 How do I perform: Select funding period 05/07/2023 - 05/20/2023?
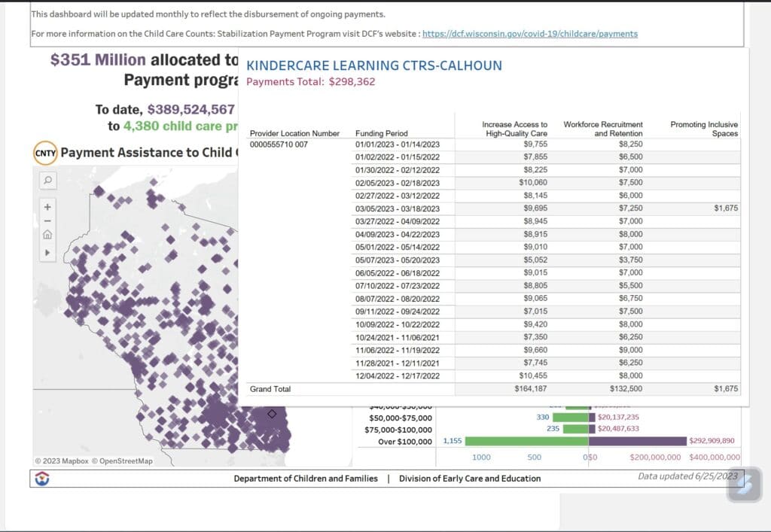[398, 260]
